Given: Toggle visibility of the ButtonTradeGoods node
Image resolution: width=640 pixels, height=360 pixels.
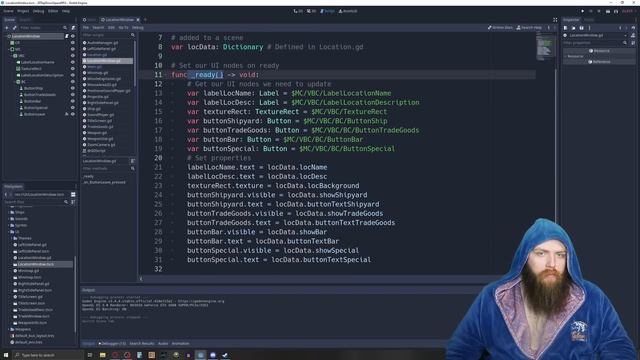Looking at the screenshot, I should [x=73, y=95].
